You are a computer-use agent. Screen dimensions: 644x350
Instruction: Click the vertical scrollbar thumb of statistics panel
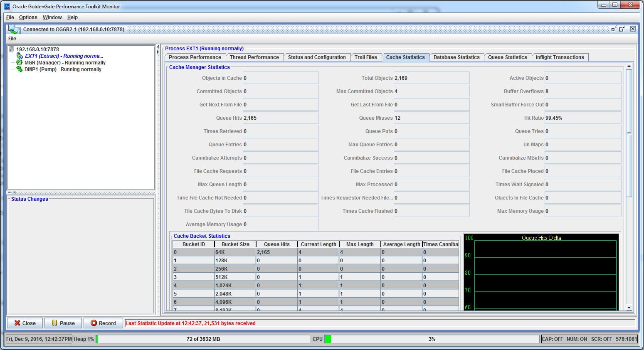629,133
